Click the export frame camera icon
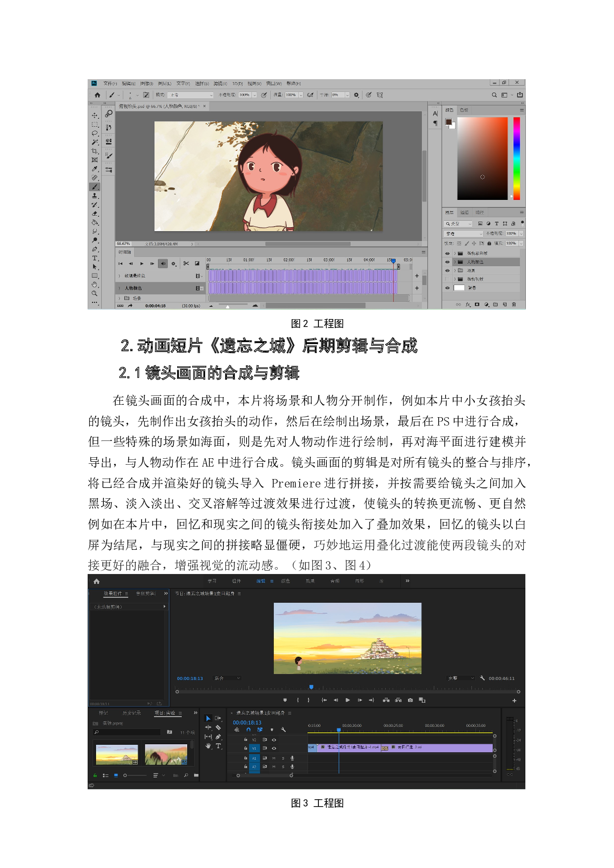 pyautogui.click(x=410, y=700)
